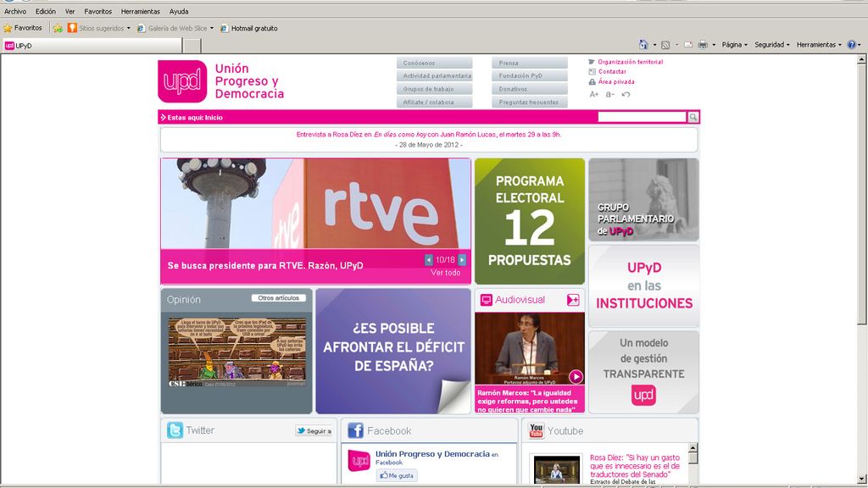
Task: Click the Donativos button
Action: pyautogui.click(x=530, y=89)
